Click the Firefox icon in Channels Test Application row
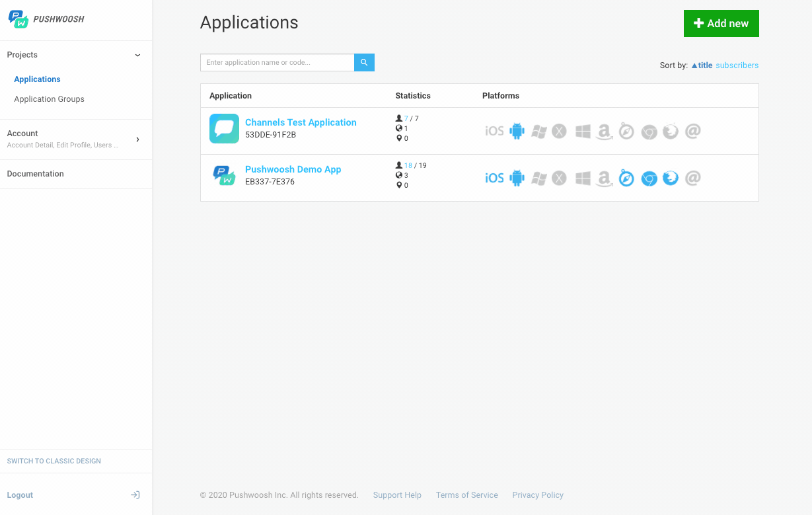 [671, 131]
